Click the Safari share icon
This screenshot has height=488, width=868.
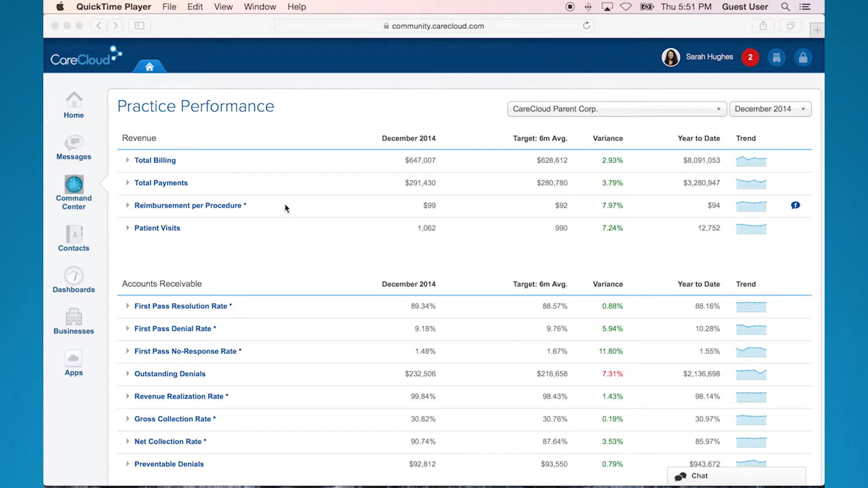[763, 26]
